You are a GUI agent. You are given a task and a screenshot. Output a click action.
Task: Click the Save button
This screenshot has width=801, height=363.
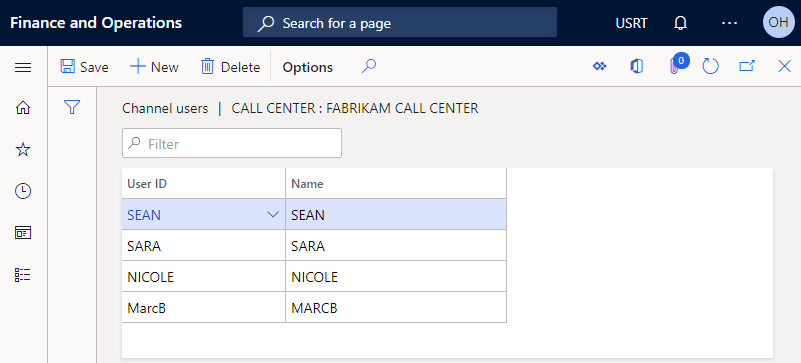coord(84,67)
